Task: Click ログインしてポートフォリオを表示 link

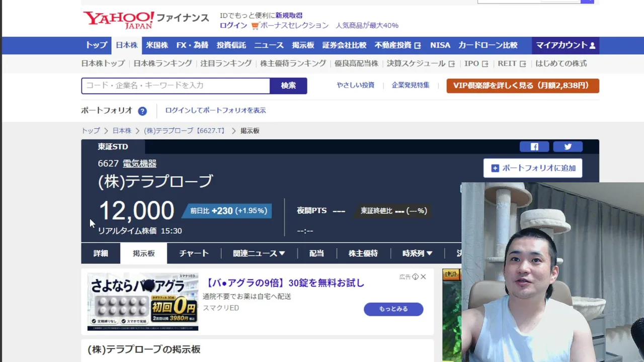Action: [215, 111]
